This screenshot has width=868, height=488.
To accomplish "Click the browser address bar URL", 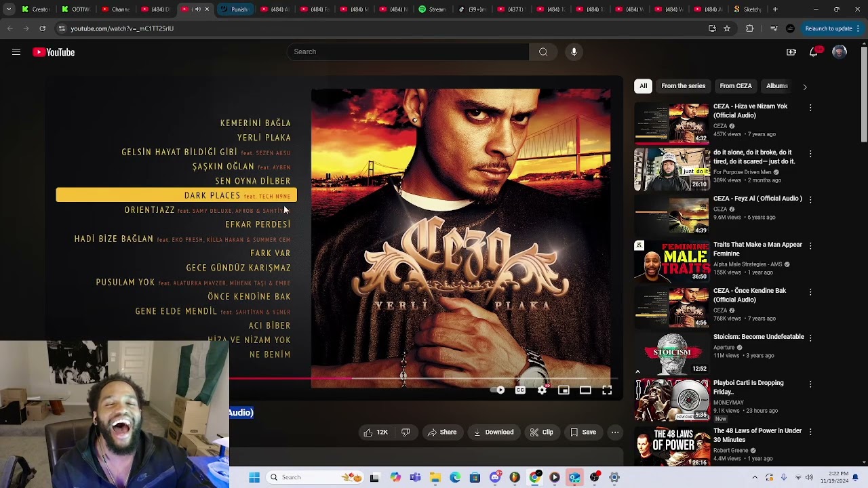I will coord(122,28).
